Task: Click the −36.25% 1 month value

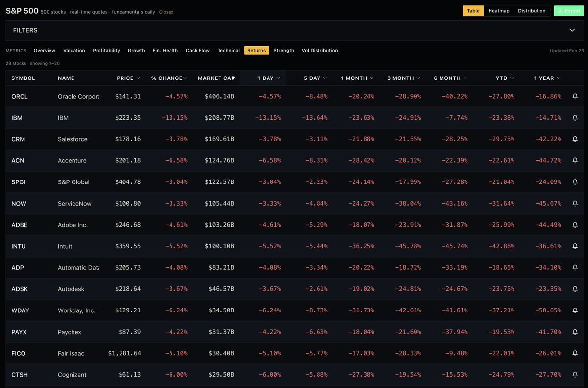Action: click(360, 246)
